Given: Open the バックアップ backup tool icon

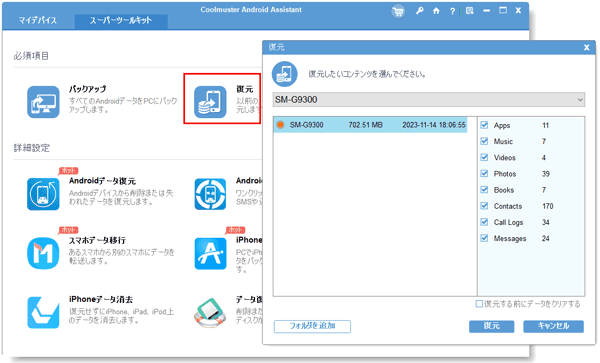Looking at the screenshot, I should [43, 102].
